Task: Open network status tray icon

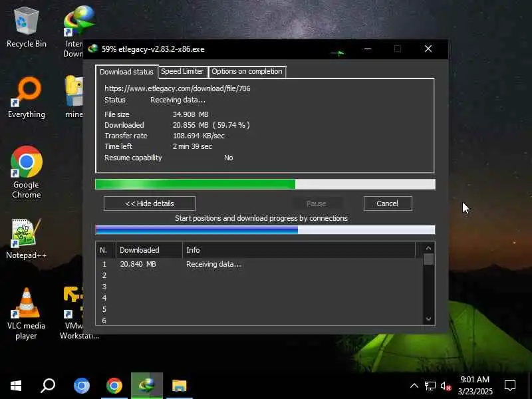Action: click(430, 386)
